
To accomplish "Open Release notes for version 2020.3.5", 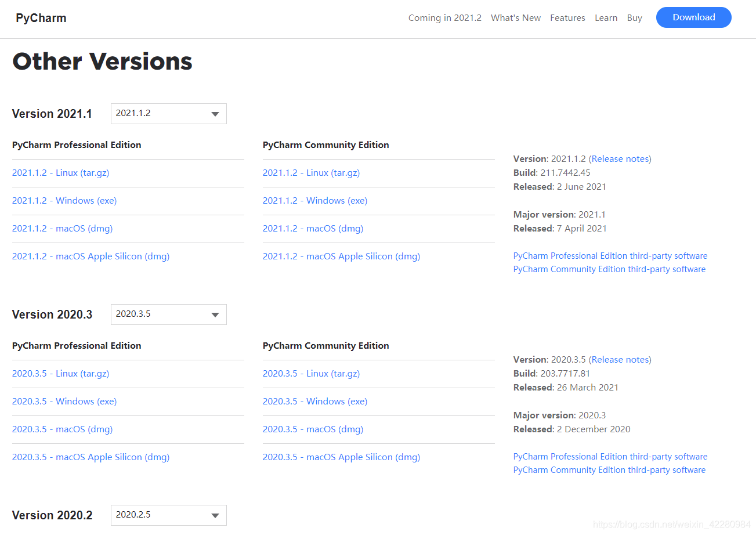I will (x=620, y=360).
